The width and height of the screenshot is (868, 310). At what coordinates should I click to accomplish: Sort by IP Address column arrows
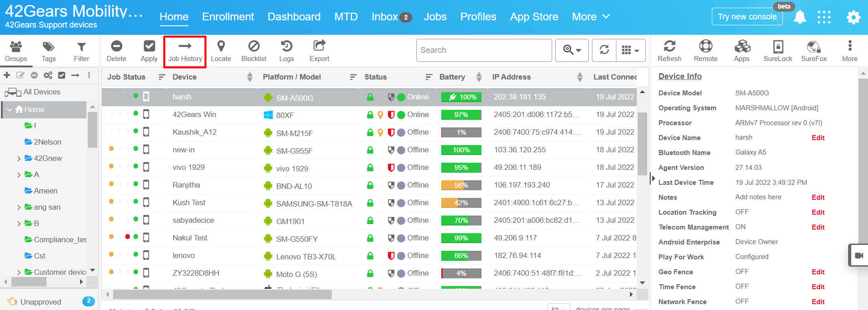pyautogui.click(x=580, y=77)
